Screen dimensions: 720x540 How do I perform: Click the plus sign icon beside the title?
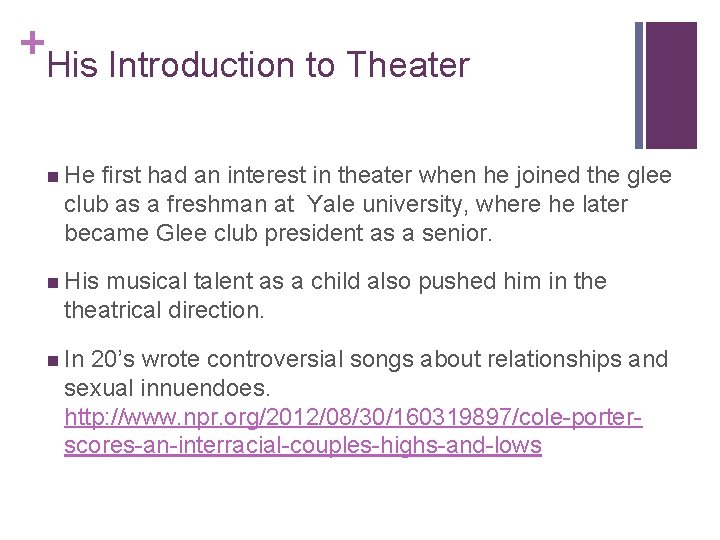[x=32, y=43]
